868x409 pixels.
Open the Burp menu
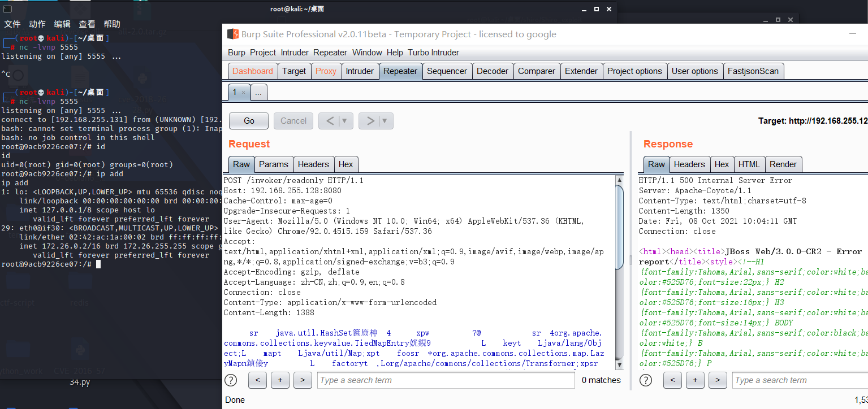coord(236,53)
